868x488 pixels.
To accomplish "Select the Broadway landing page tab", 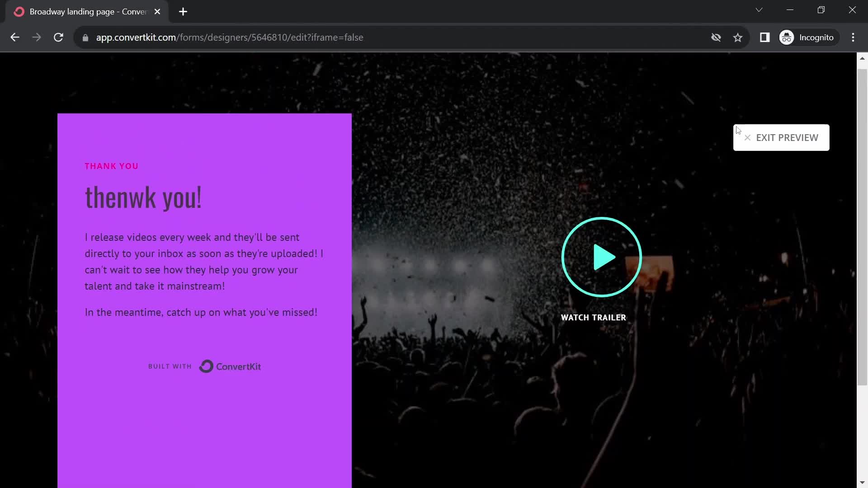I will 87,12.
